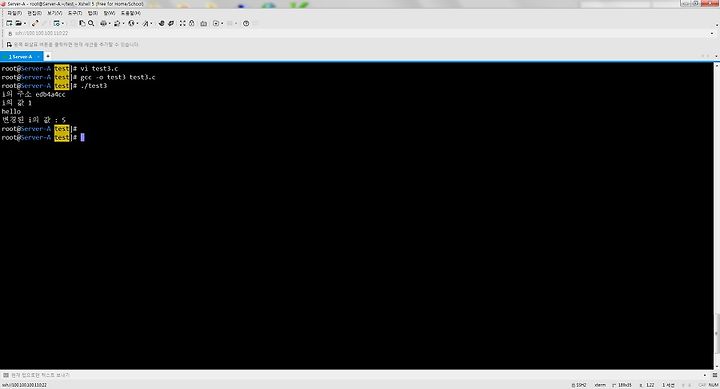The width and height of the screenshot is (720, 389).
Task: Click the 1,22 cursor position status
Action: 647,385
